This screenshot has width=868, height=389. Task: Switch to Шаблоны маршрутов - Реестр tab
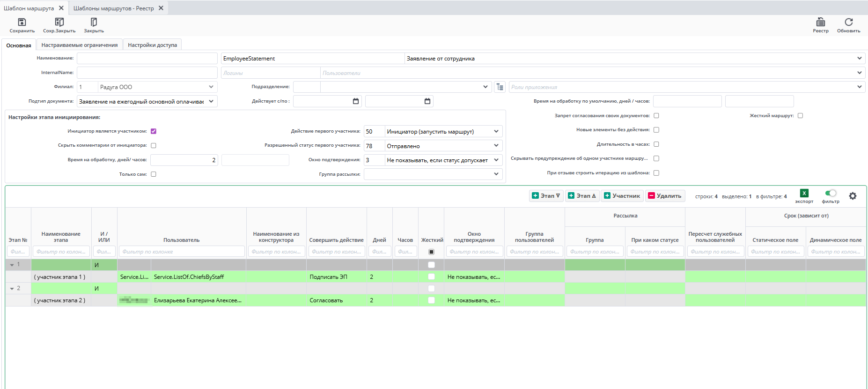tap(113, 8)
